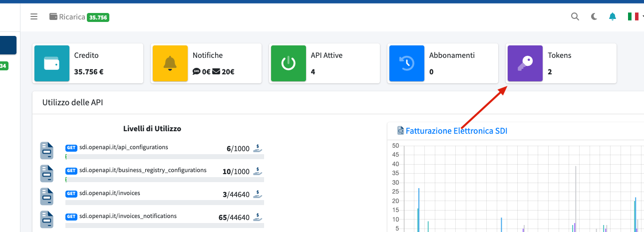This screenshot has height=232, width=644.
Task: Click pricing hand icon for api_configurations
Action: pos(258,148)
